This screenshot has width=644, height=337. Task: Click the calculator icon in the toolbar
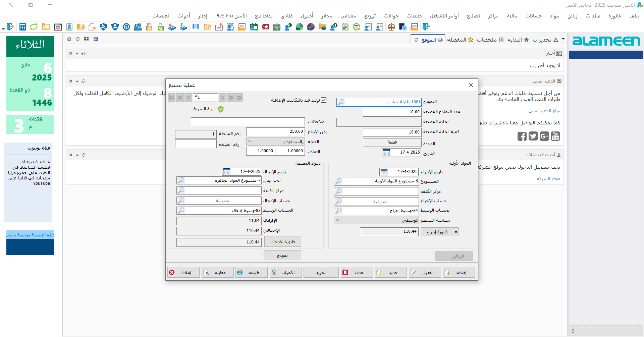pos(22,27)
